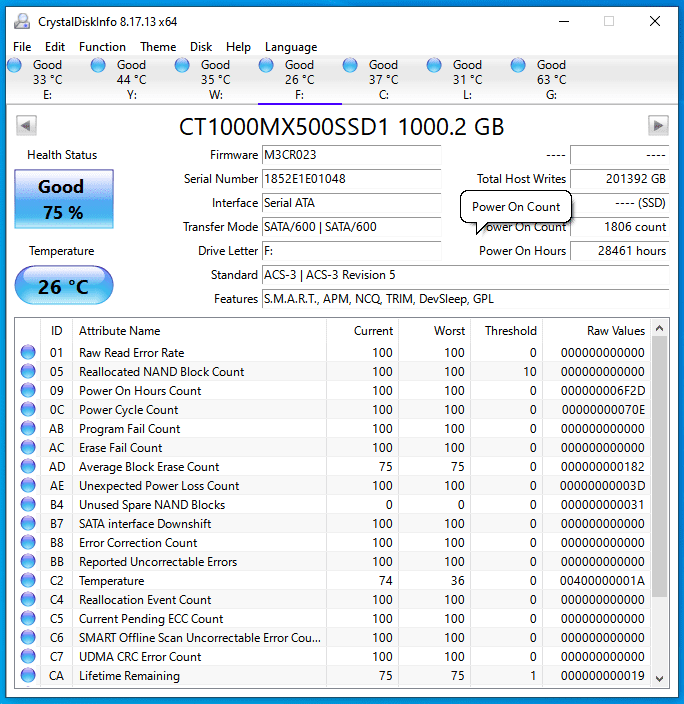Screen dimensions: 684x704
Task: Select drive L: in disk bar
Action: click(468, 79)
